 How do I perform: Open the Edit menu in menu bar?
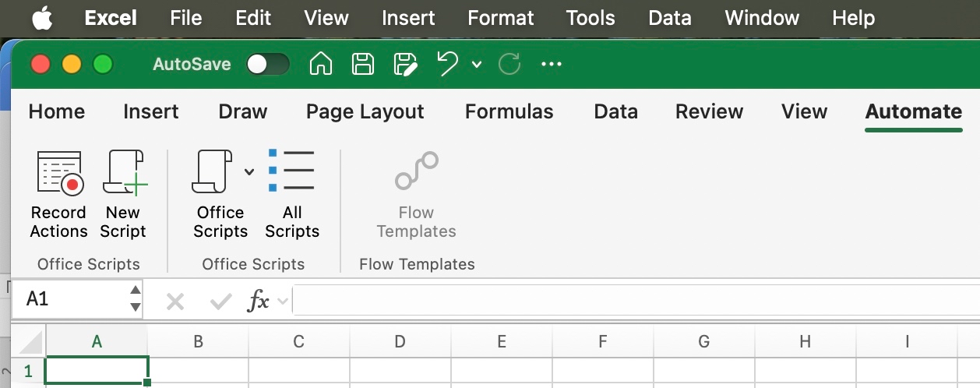point(253,18)
